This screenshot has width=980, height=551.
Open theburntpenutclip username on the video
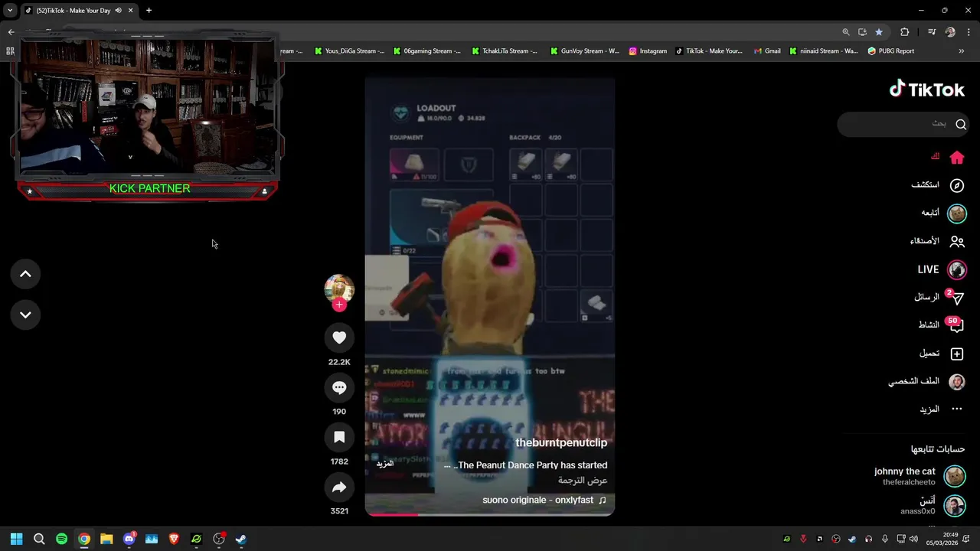561,442
